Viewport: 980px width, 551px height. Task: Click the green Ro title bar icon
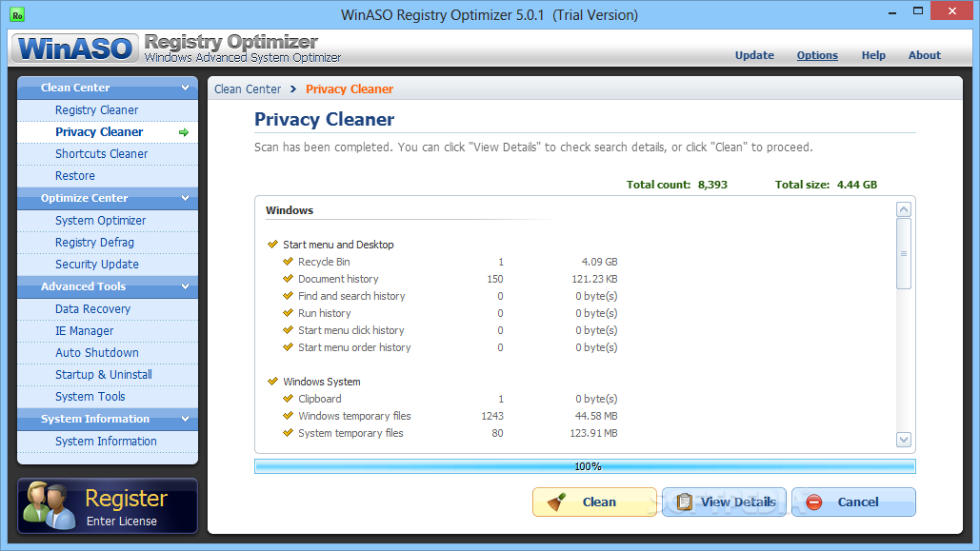tap(17, 14)
